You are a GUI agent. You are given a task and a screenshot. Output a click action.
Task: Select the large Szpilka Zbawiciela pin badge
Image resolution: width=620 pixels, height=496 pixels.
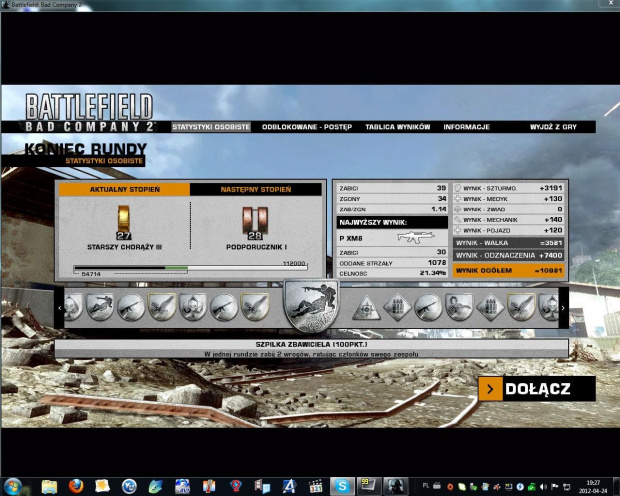click(x=312, y=306)
